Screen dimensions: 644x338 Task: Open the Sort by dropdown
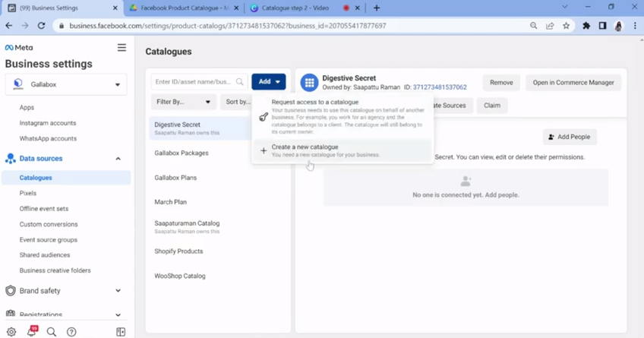[x=237, y=102]
